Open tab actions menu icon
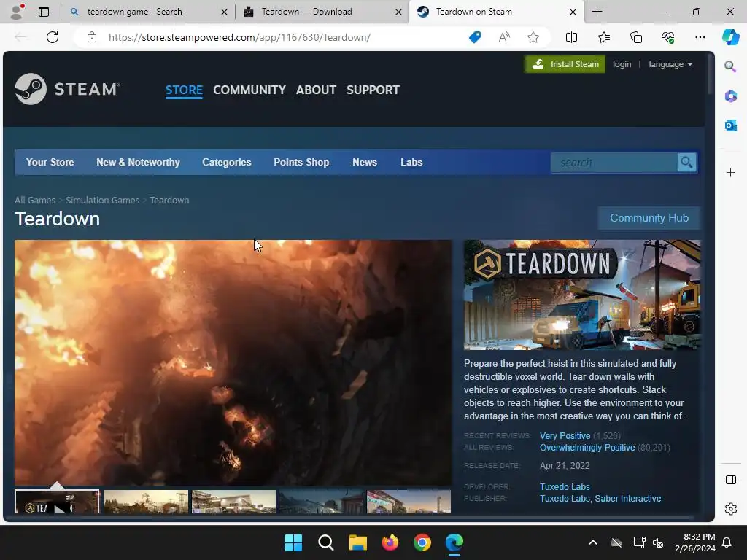Screen dimensions: 747x560 tap(43, 12)
